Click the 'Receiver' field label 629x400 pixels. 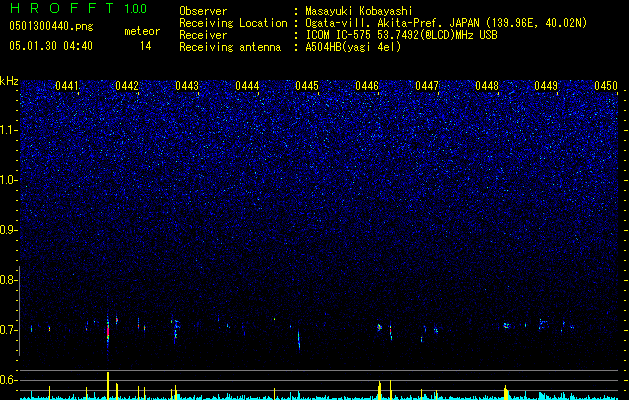tap(203, 35)
